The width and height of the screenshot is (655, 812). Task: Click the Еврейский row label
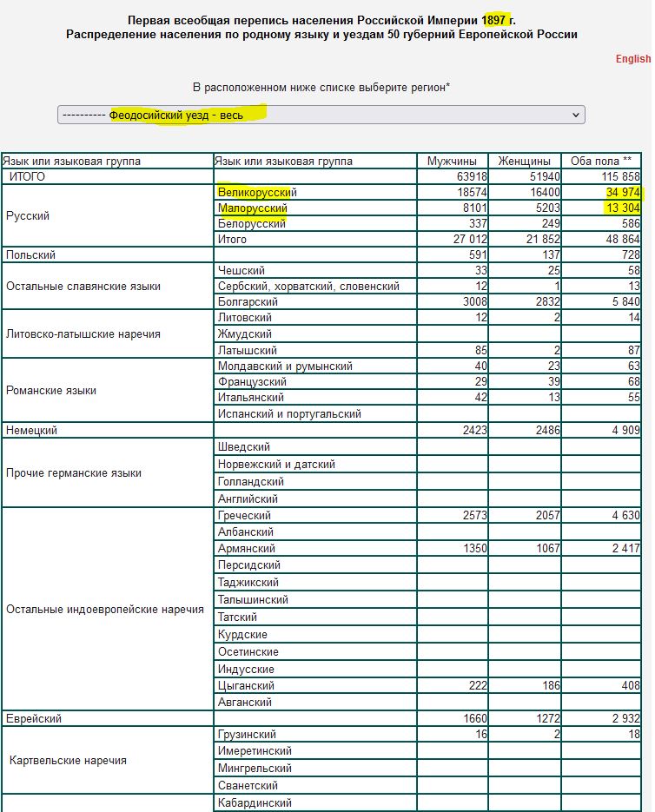coord(34,718)
